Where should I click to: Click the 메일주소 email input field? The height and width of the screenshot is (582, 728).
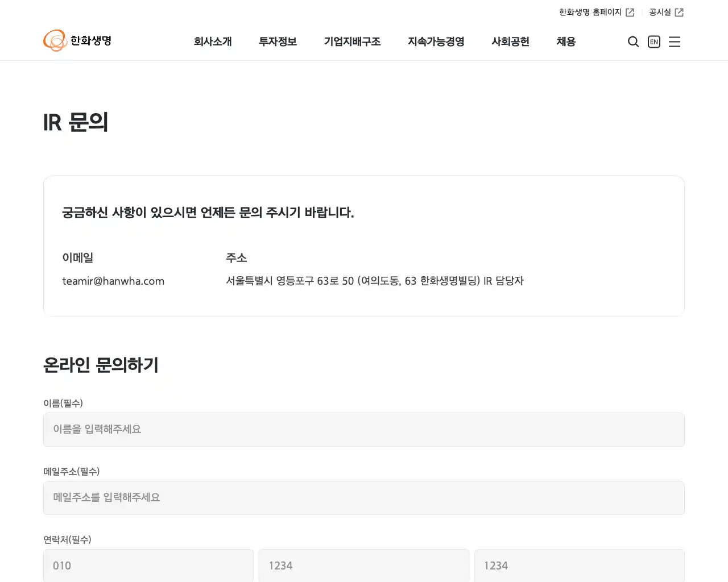[364, 498]
